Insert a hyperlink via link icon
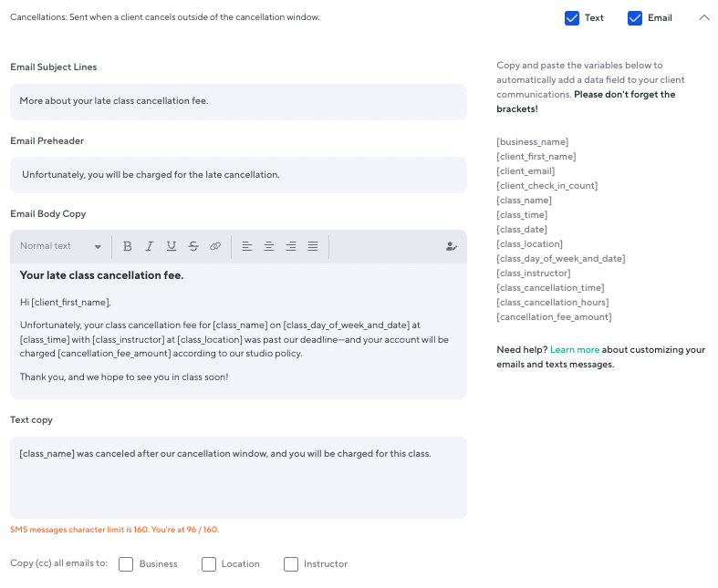 (215, 246)
